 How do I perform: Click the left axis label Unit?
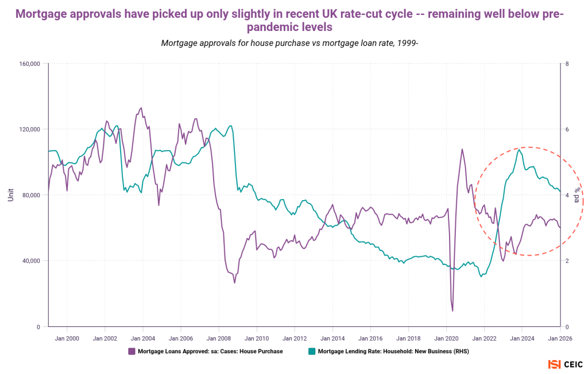pos(10,195)
